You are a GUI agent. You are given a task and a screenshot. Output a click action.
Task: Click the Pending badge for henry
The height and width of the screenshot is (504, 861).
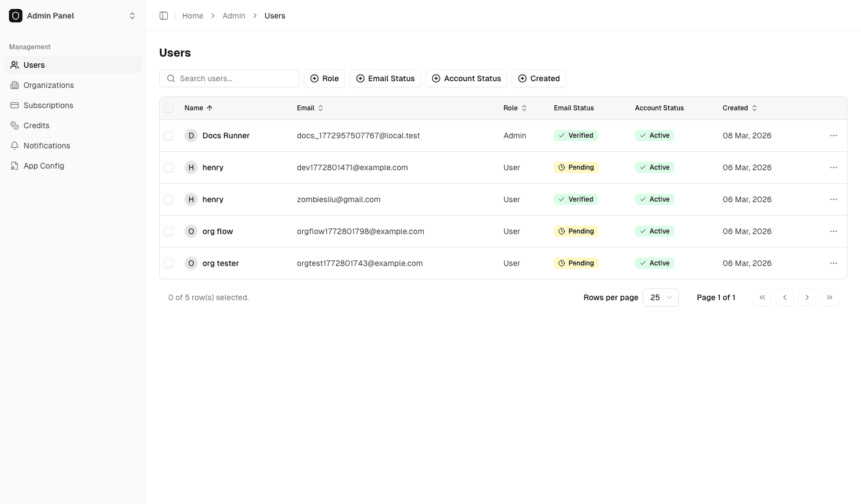point(576,167)
